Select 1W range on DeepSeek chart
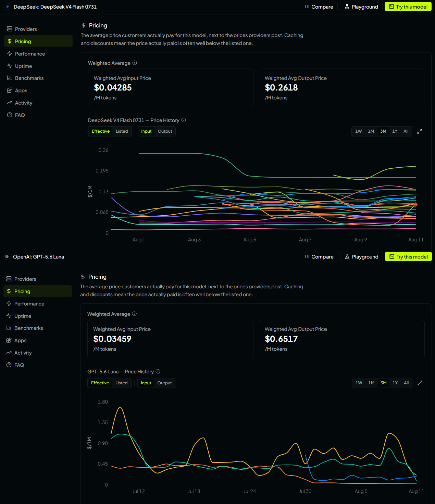This screenshot has height=504, width=435. click(359, 131)
